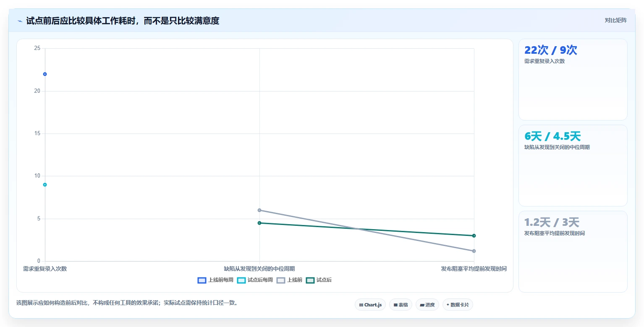The width and height of the screenshot is (644, 327).
Task: Click the 22次 / 9次 metric value
Action: 551,50
